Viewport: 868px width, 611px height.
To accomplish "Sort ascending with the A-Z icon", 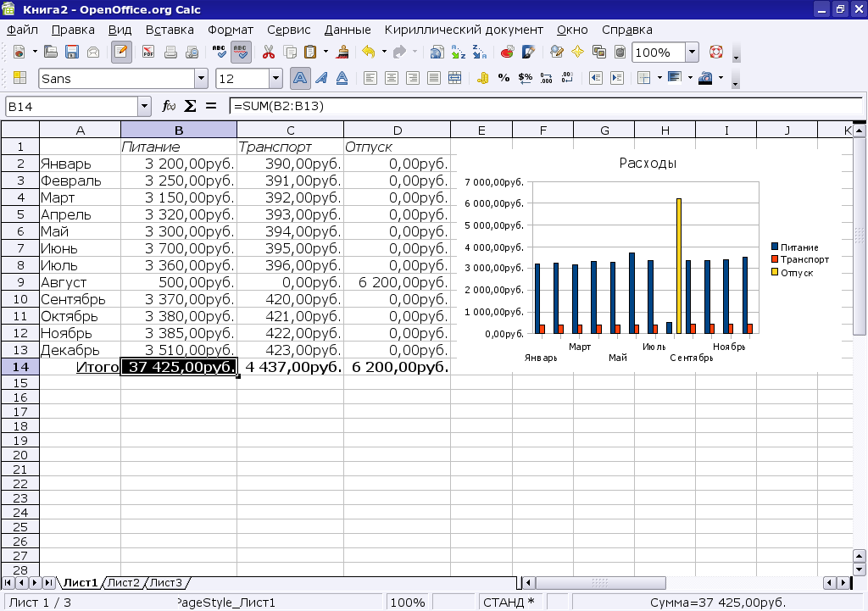I will pos(459,53).
